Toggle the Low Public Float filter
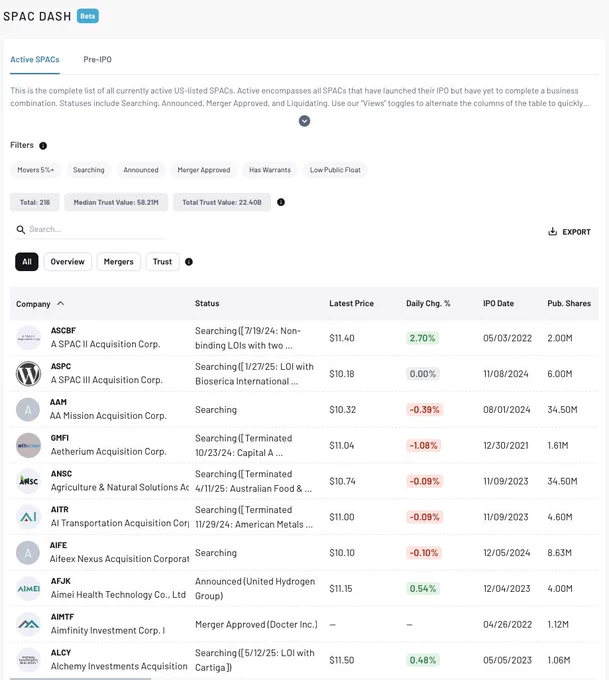 point(335,170)
